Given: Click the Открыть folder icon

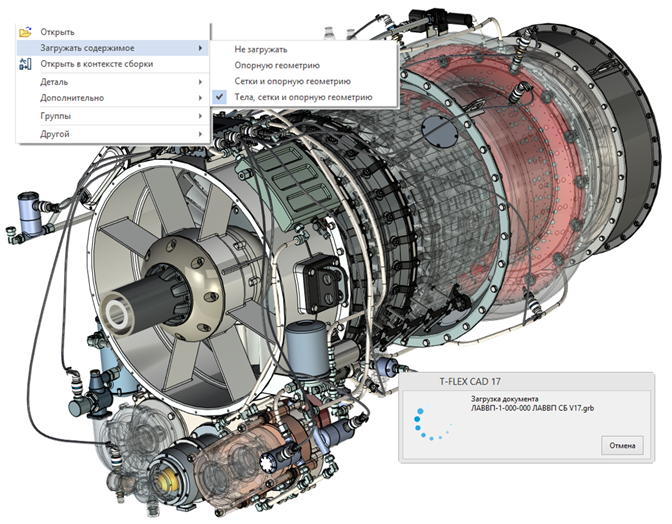Looking at the screenshot, I should pyautogui.click(x=25, y=31).
